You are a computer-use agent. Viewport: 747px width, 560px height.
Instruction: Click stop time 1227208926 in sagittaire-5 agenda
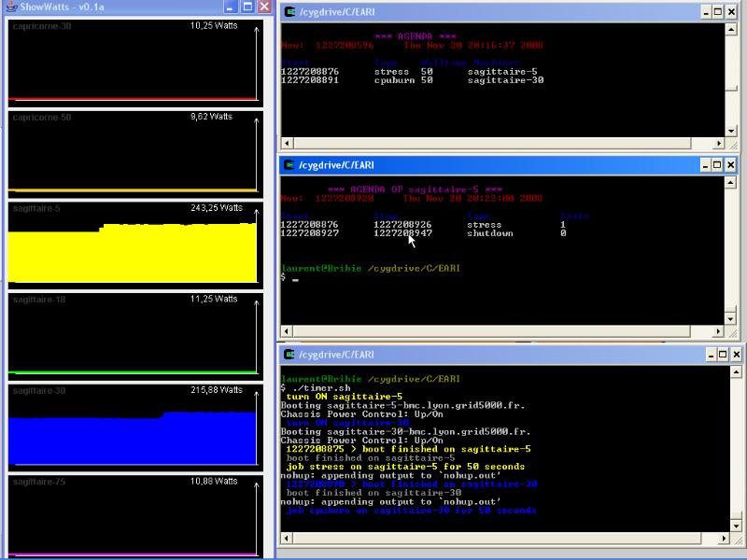click(402, 224)
